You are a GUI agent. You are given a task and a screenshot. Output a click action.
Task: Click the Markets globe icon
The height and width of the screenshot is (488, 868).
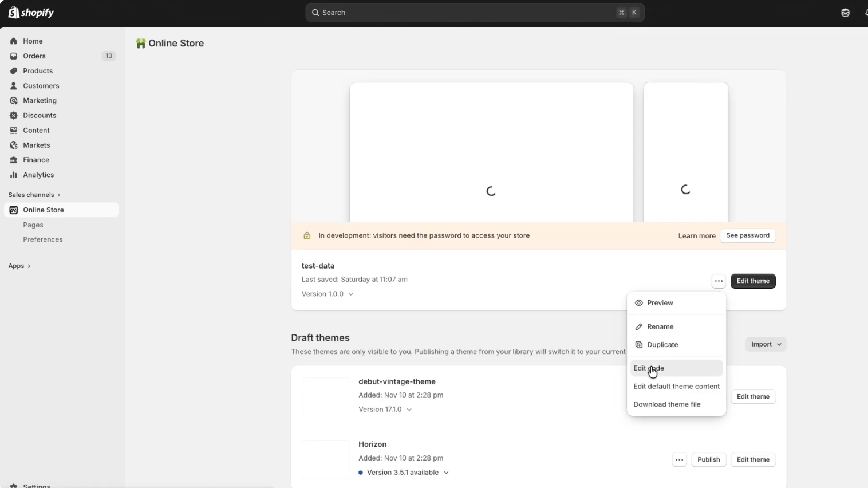pyautogui.click(x=14, y=145)
